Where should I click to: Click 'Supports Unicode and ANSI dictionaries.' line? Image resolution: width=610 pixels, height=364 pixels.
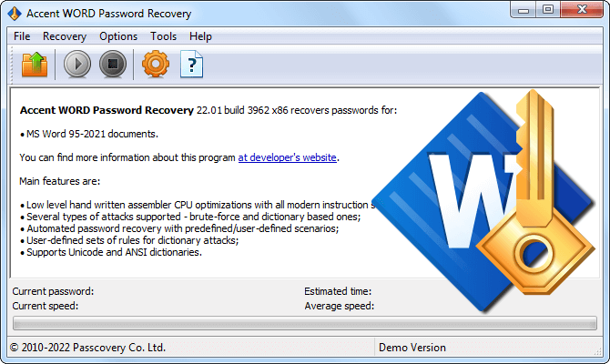click(x=111, y=252)
